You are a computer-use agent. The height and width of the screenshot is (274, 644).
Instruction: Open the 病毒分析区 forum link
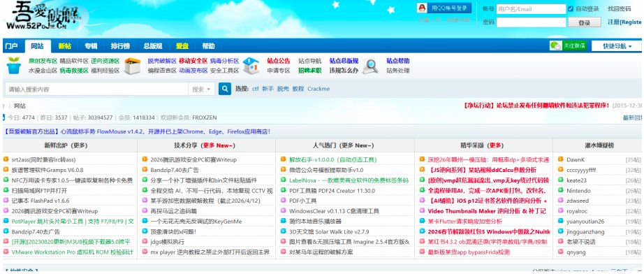point(224,61)
